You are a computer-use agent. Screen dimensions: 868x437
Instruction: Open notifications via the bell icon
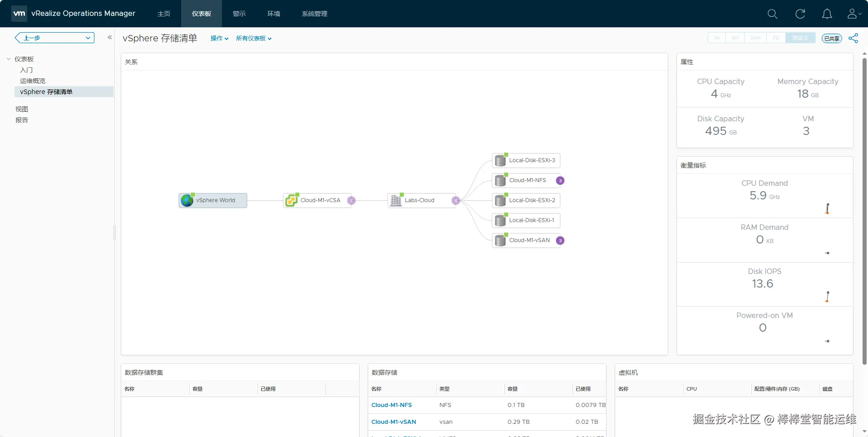point(827,14)
